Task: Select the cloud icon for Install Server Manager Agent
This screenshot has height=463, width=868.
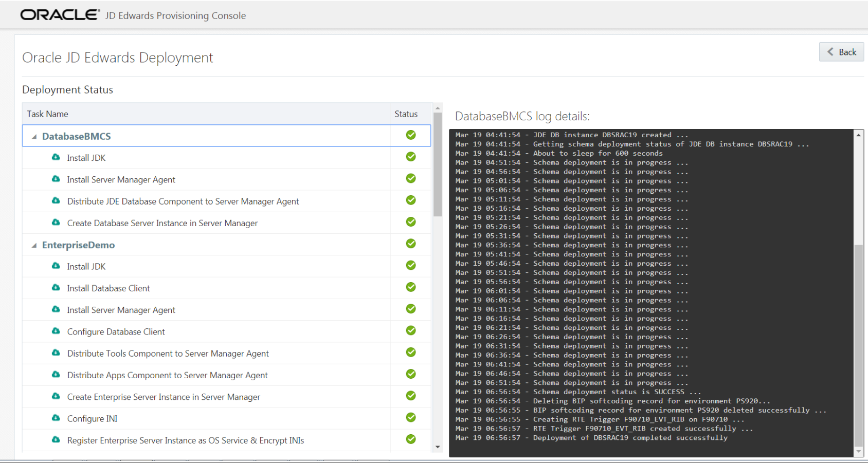Action: [56, 179]
